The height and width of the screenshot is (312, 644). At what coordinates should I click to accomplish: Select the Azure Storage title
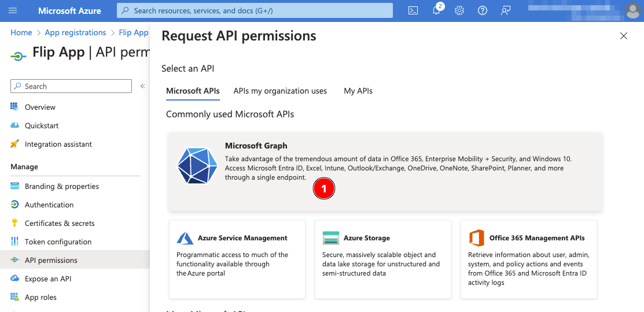click(366, 238)
